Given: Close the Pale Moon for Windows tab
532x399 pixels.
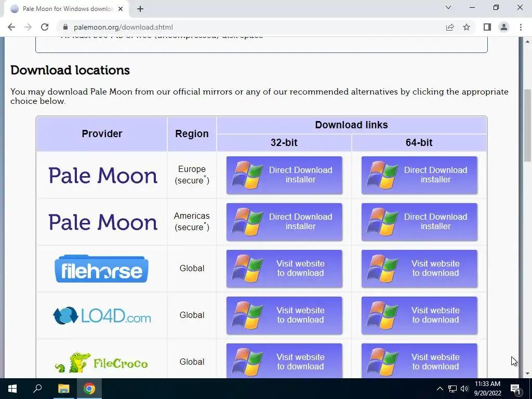Looking at the screenshot, I should click(x=121, y=9).
